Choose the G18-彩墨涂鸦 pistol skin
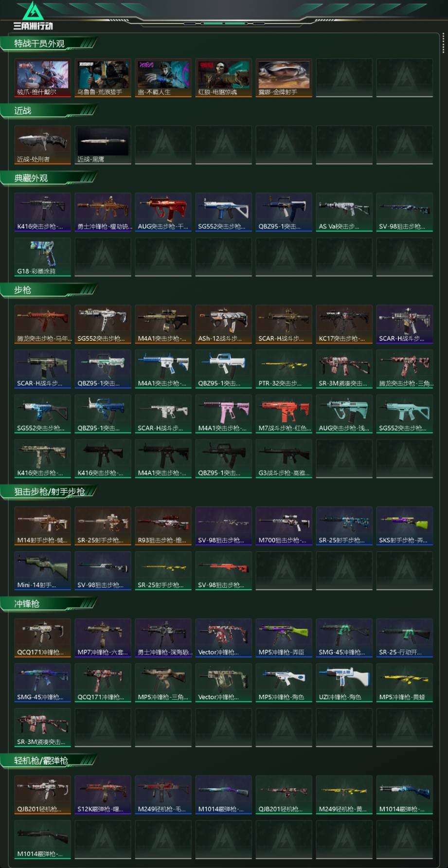This screenshot has height=868, width=448. pos(42,257)
